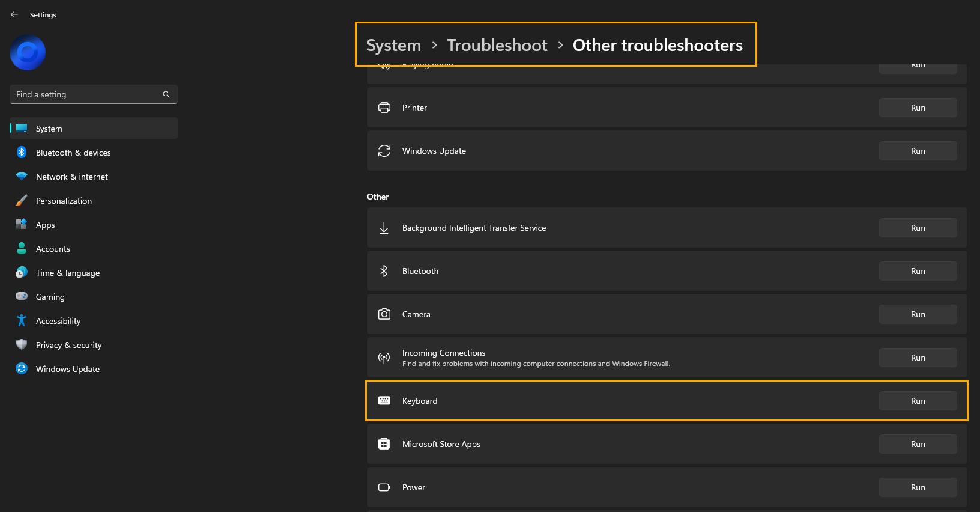Open Time & language settings
This screenshot has width=980, height=512.
pos(94,273)
